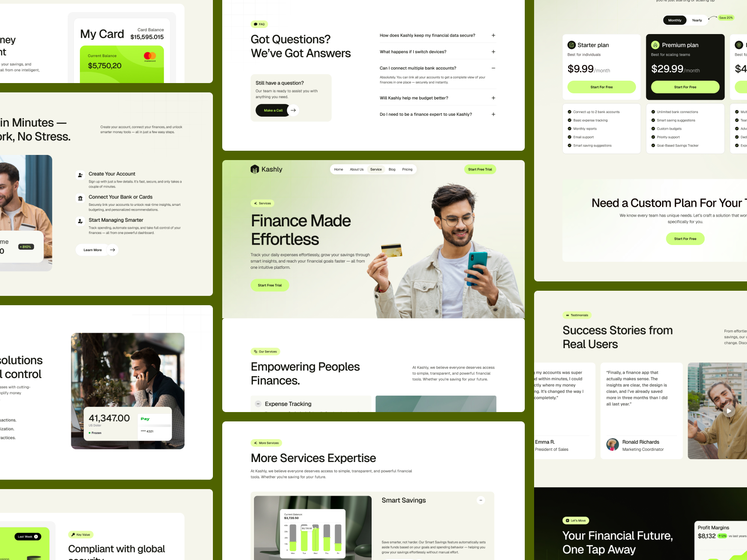Click the Services tag above Finance Made Effortless
747x560 pixels.
pos(262,203)
